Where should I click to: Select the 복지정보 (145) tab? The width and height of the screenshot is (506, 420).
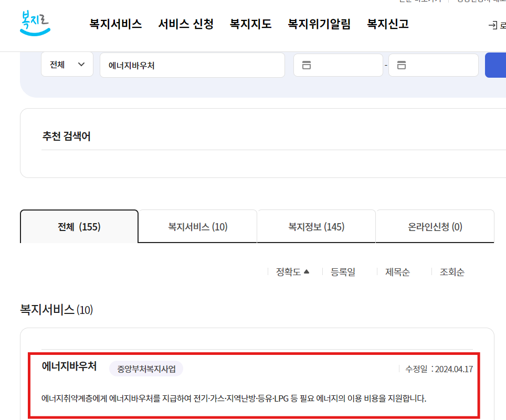pos(316,227)
